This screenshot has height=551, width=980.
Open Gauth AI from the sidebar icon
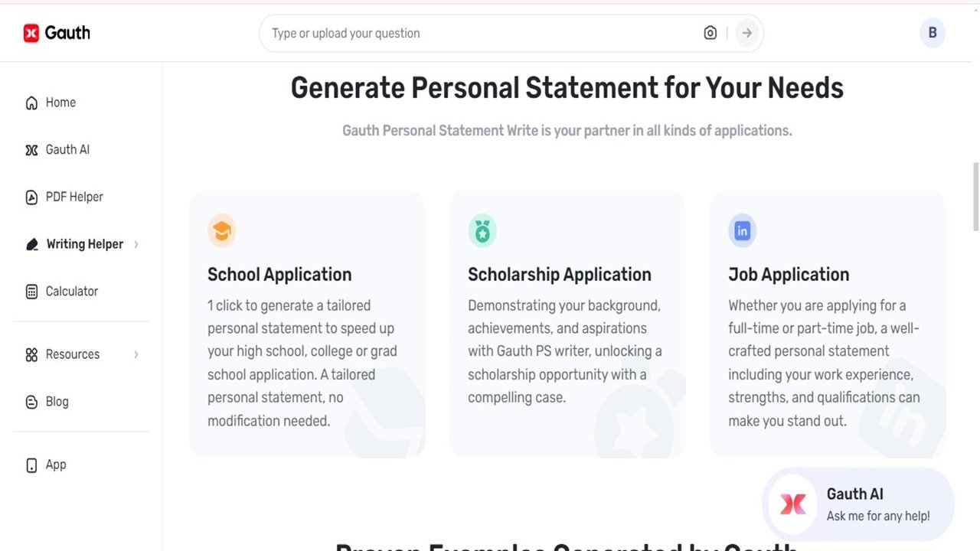pos(31,149)
